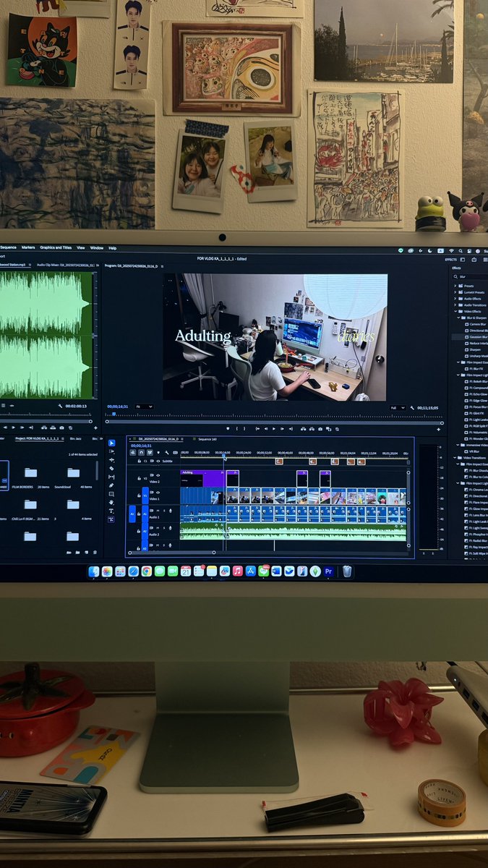
Task: Hide the Subtitle track eye
Action: click(x=158, y=461)
